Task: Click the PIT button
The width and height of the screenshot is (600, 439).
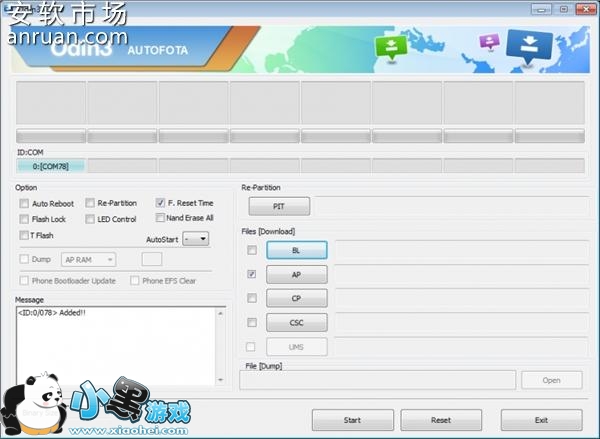Action: pyautogui.click(x=279, y=206)
